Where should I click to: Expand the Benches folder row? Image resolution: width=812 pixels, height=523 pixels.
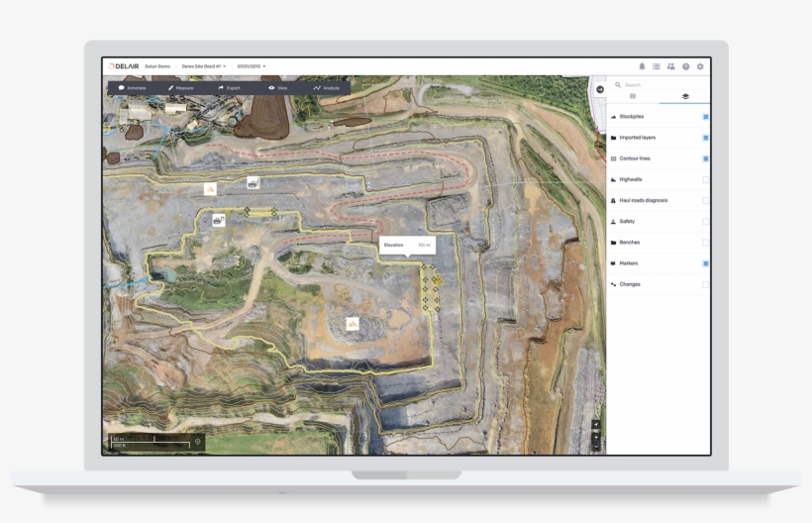[x=659, y=243]
